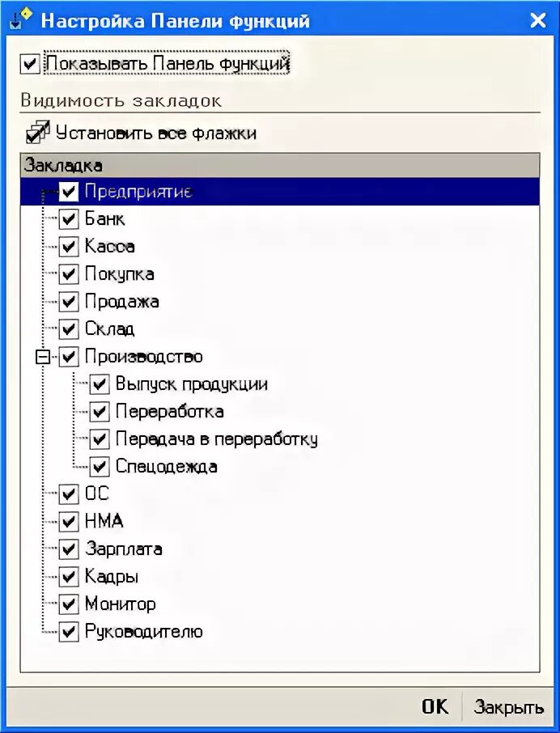Viewport: 560px width, 733px height.
Task: Click the Закрыть button
Action: point(508,707)
